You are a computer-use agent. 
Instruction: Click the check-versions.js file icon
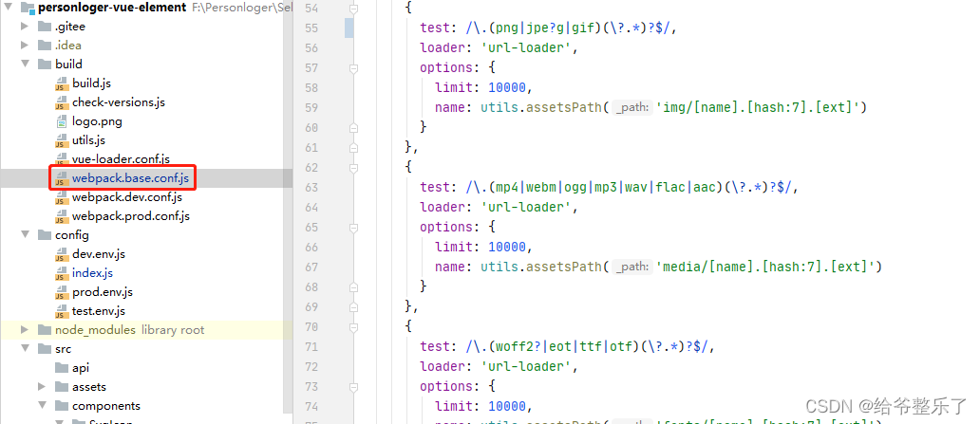coord(61,102)
